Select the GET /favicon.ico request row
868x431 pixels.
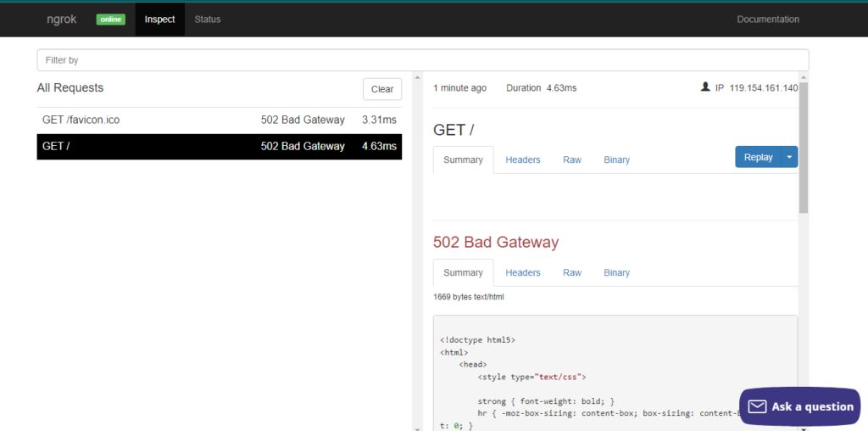pyautogui.click(x=220, y=120)
